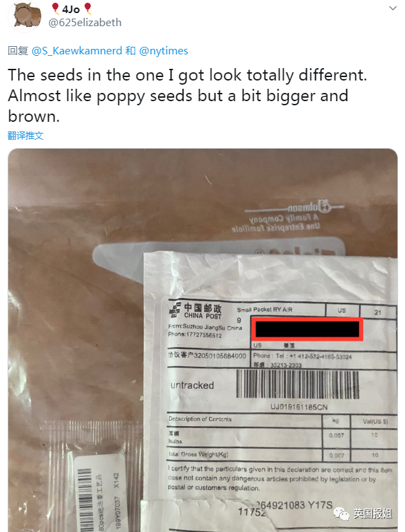The image size is (405, 532).
Task: Open the attached seed package photo
Action: [x=203, y=340]
